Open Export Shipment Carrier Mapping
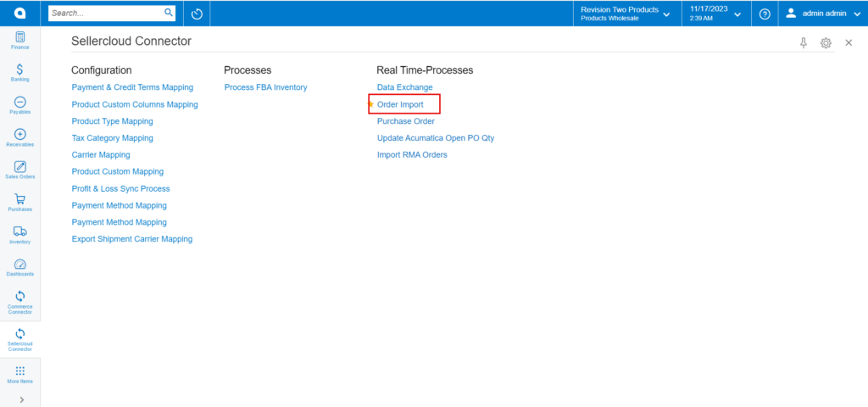This screenshot has height=407, width=868. click(131, 239)
